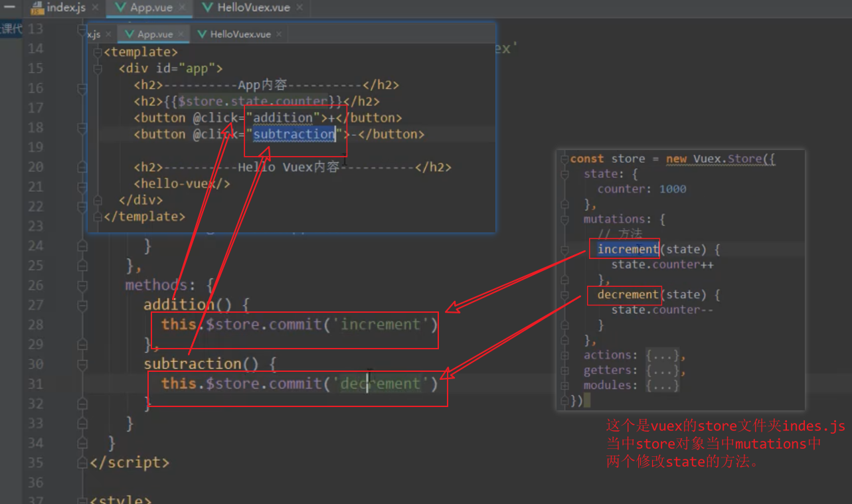The image size is (852, 504).
Task: Switch to the index.js editor tab
Action: 66,8
